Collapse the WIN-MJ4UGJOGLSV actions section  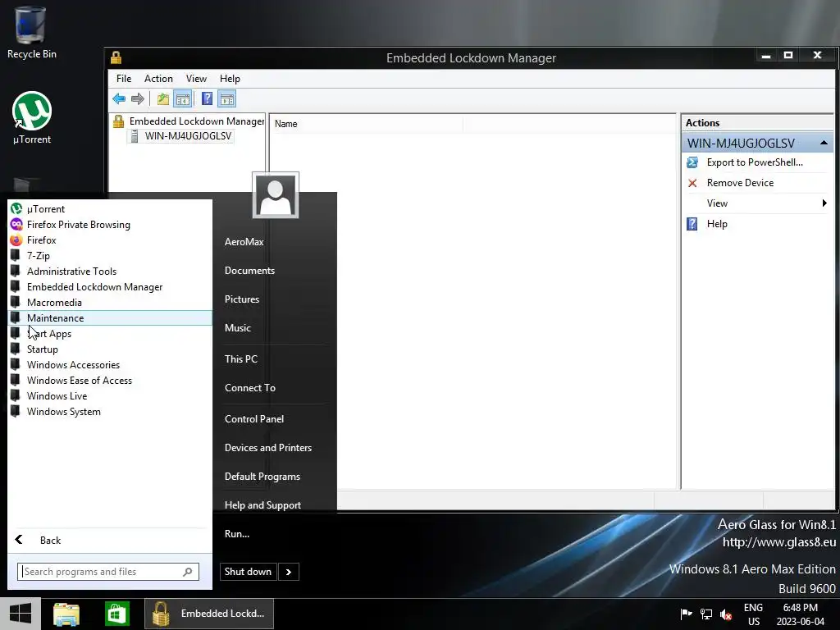824,143
